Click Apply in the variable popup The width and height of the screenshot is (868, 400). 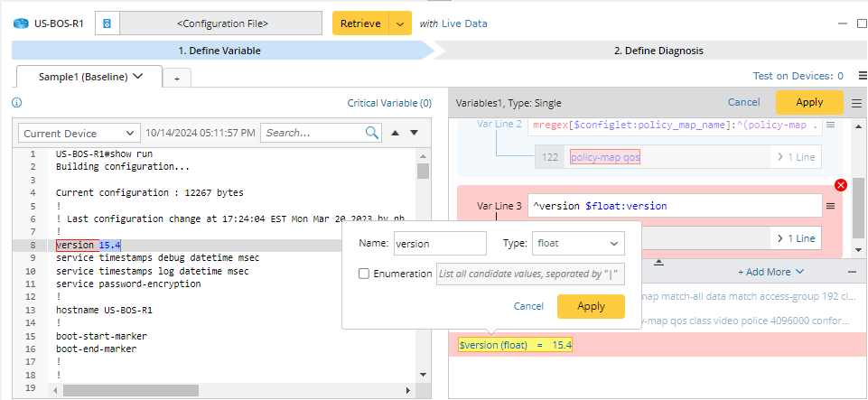[591, 306]
